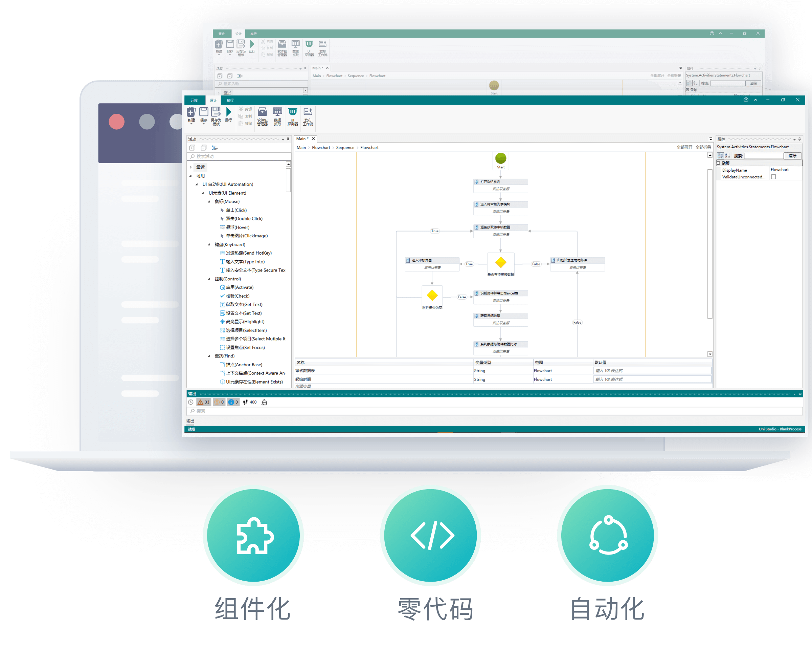Collapse the 鼠标(Mouse) group

[209, 201]
